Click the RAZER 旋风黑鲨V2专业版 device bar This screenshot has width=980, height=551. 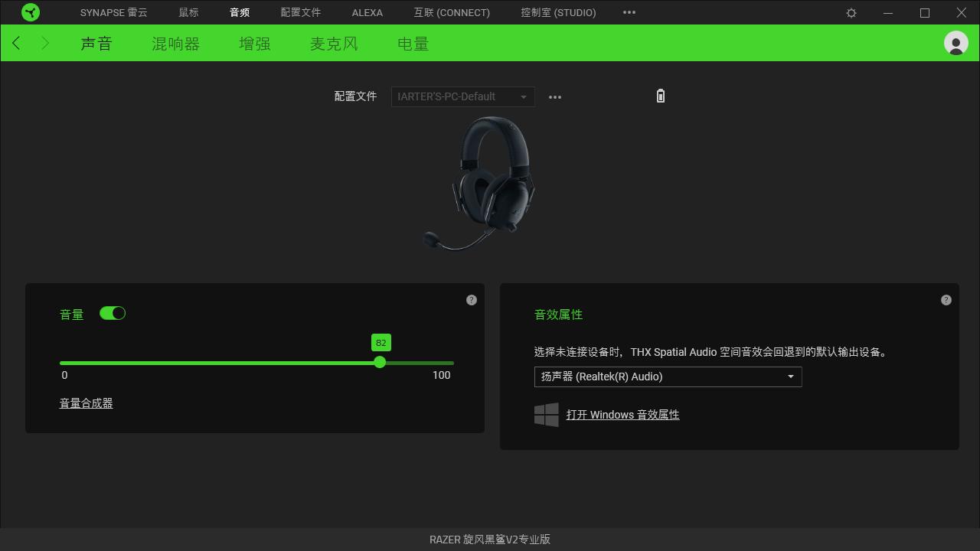(x=490, y=539)
